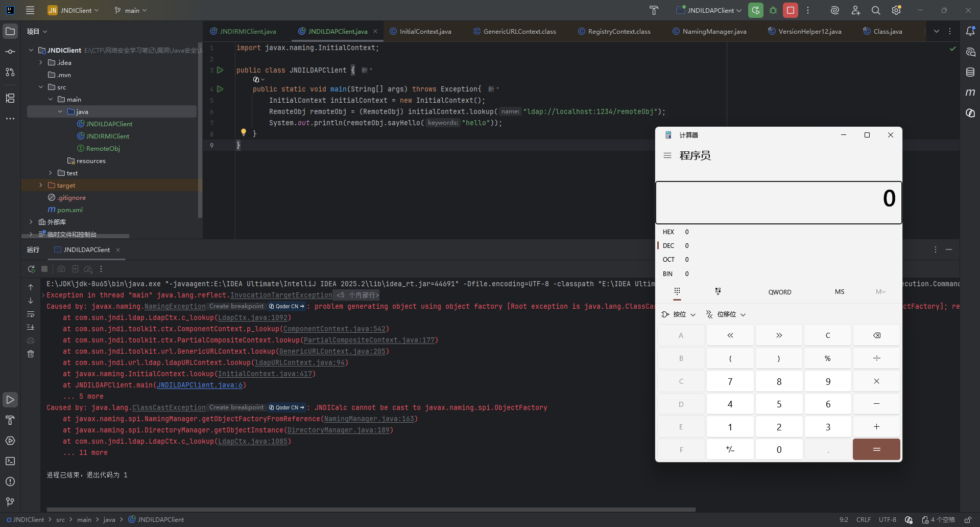Switch to VersionHelper12.java tab
Image resolution: width=980 pixels, height=527 pixels.
(805, 31)
